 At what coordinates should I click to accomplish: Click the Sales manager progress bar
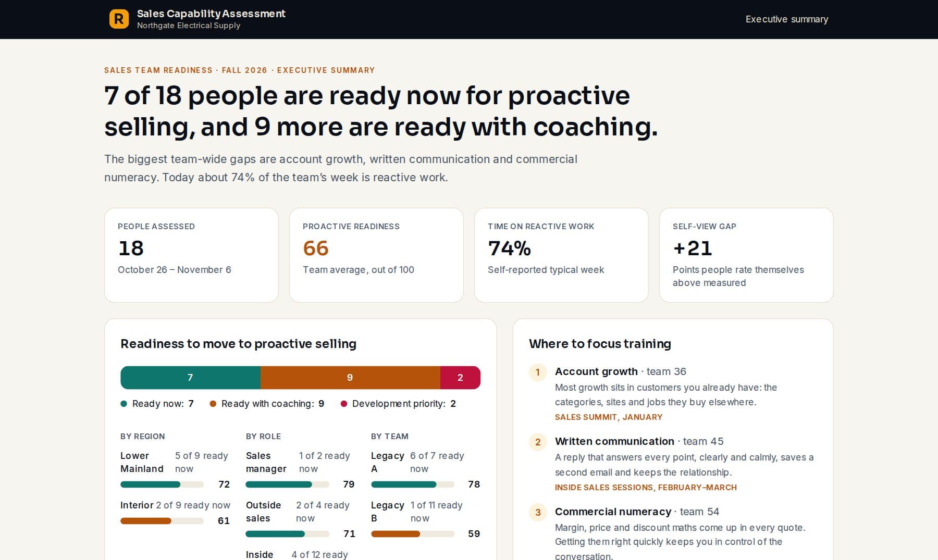pos(287,484)
